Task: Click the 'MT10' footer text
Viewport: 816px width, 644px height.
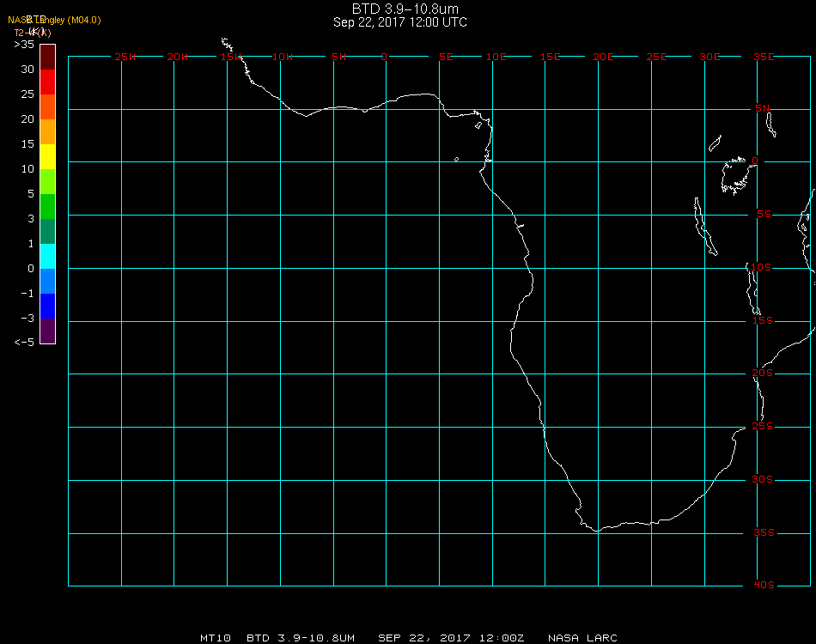Action: tap(216, 638)
